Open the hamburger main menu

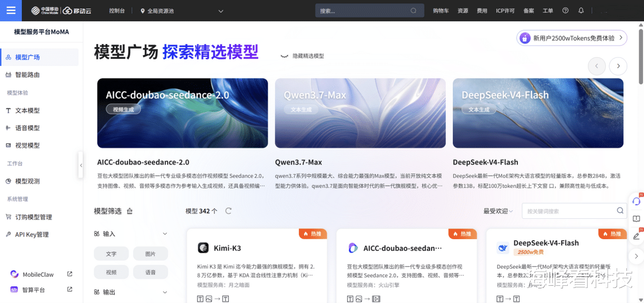click(x=11, y=10)
